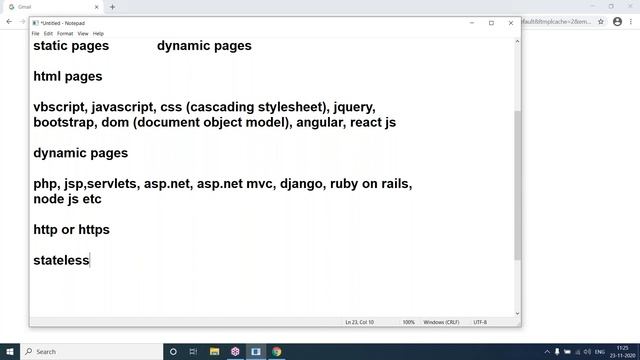640x360 pixels.
Task: Open the Edit menu in Notepad
Action: pos(48,33)
